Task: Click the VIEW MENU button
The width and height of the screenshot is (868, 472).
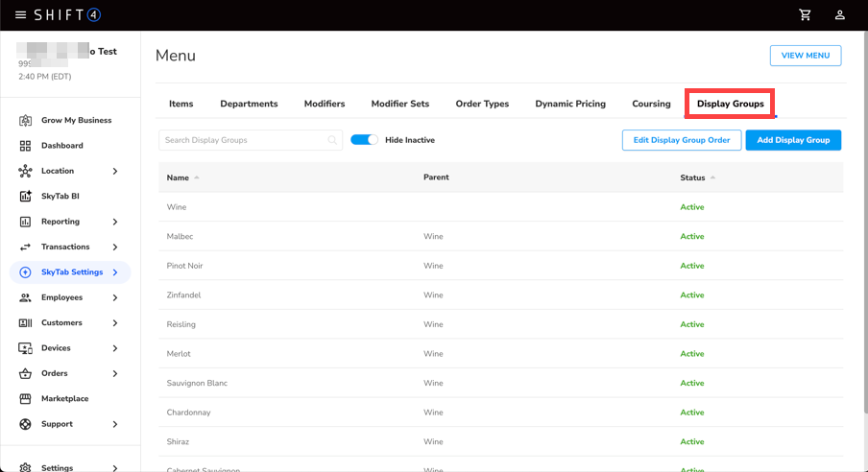Action: click(805, 56)
